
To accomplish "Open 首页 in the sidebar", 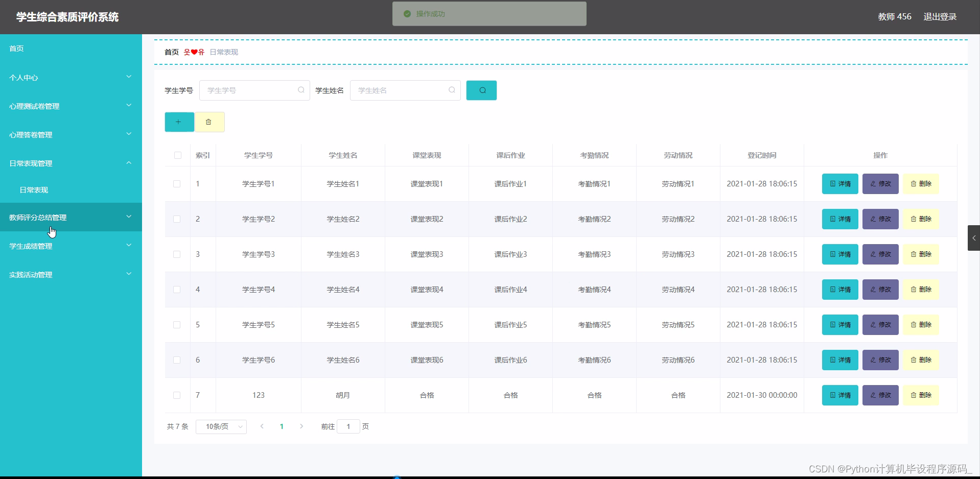I will 71,49.
